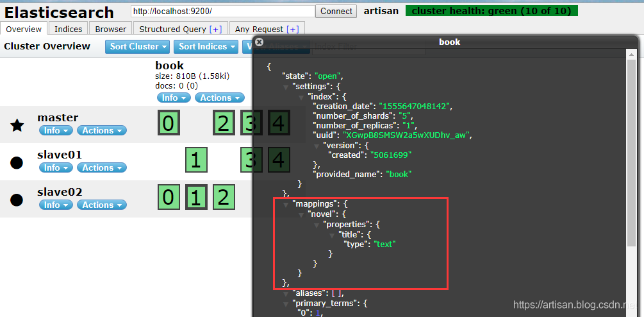Switch to the Indices tab

(68, 29)
